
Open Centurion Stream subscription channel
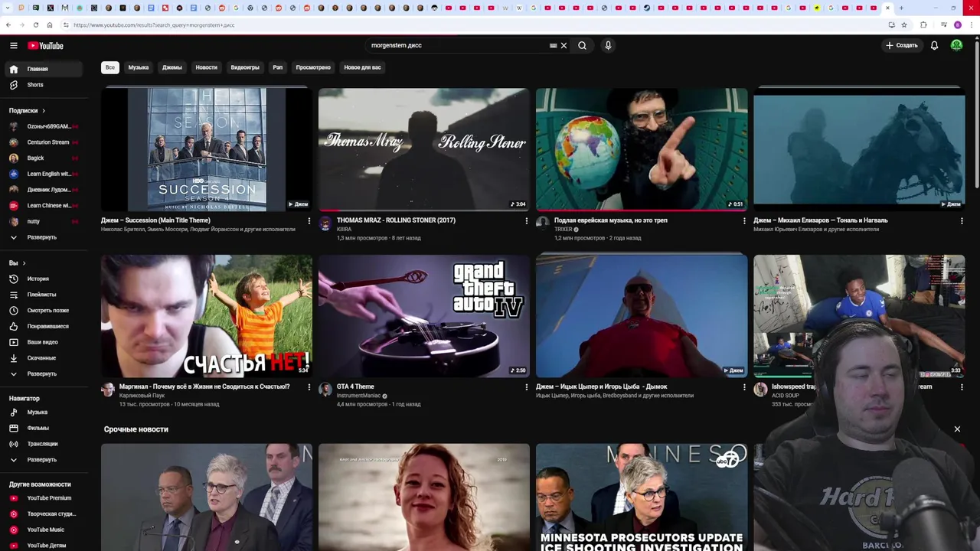pos(44,142)
